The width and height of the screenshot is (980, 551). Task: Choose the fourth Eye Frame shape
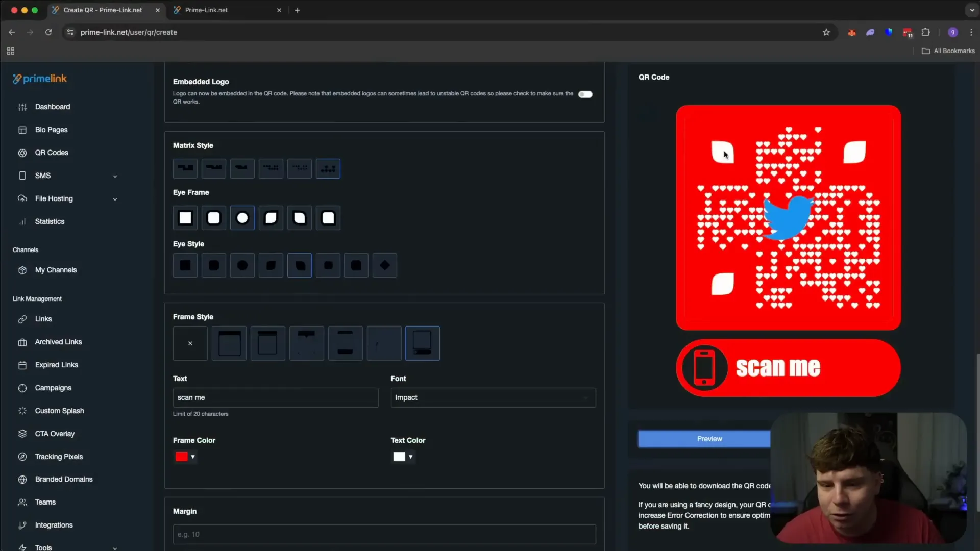(x=271, y=218)
